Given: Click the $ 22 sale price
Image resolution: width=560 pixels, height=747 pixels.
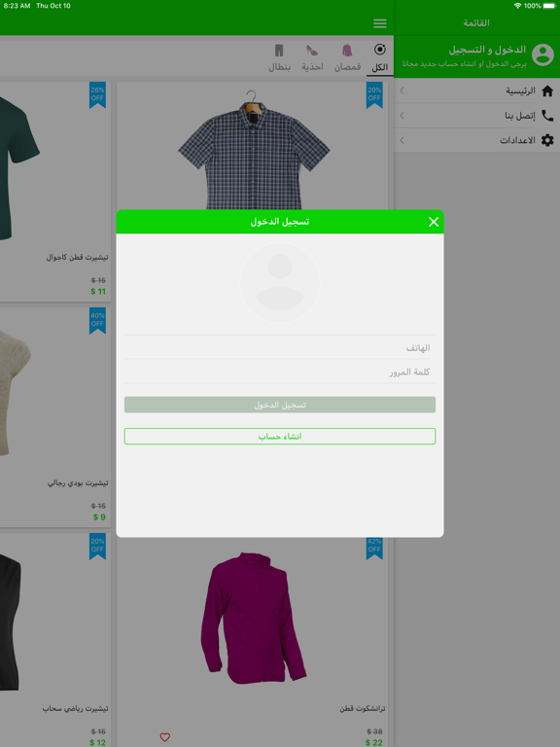Looking at the screenshot, I should point(373,742).
